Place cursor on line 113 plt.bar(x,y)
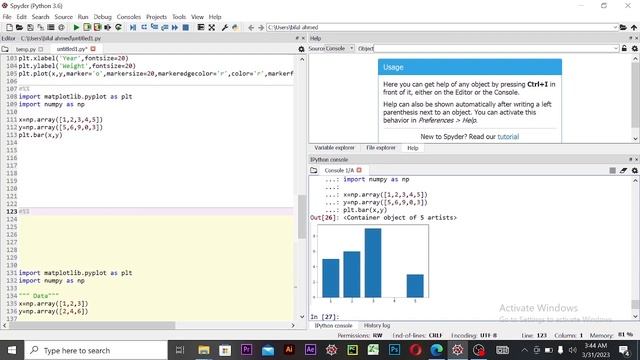640x360 pixels. coord(40,135)
